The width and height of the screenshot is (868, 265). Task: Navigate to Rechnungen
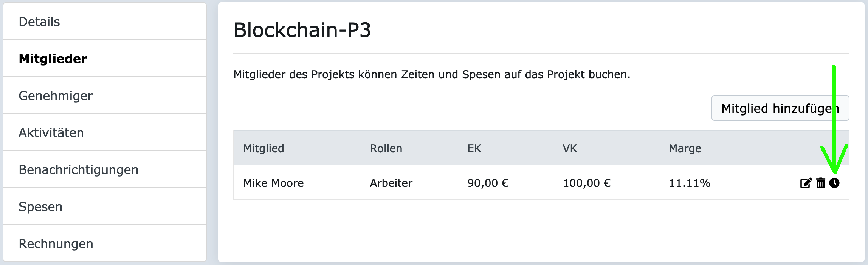point(56,244)
